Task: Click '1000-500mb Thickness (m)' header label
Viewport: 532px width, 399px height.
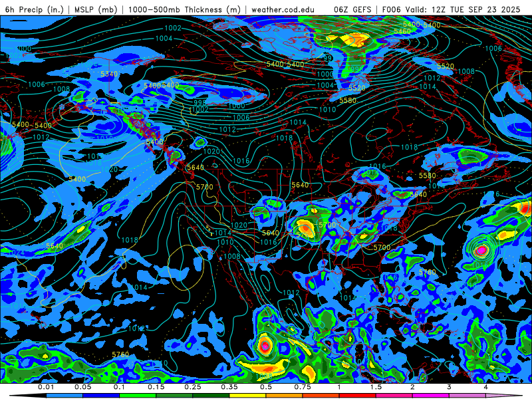Action: (x=186, y=9)
